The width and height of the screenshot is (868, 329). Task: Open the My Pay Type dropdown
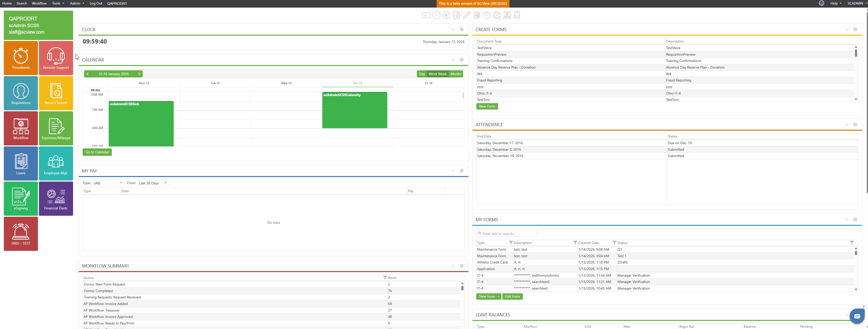tap(108, 183)
